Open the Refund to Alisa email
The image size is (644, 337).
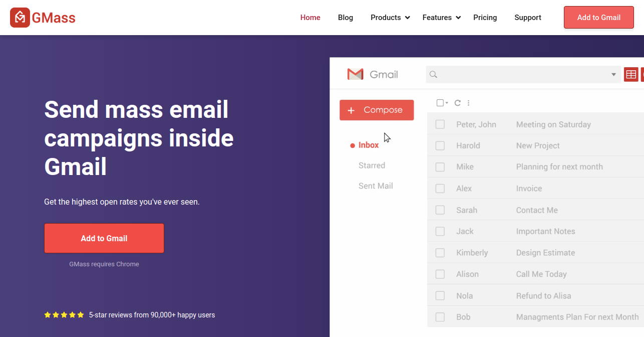point(543,296)
